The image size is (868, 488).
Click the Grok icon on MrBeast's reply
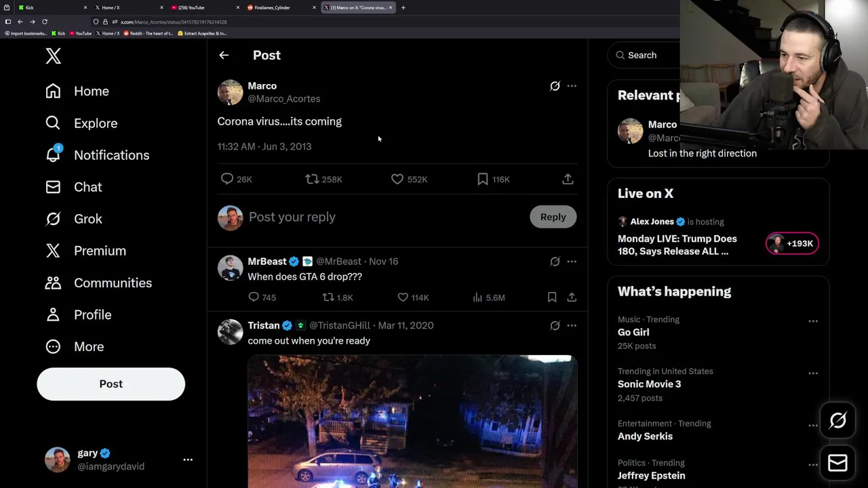[x=555, y=262]
